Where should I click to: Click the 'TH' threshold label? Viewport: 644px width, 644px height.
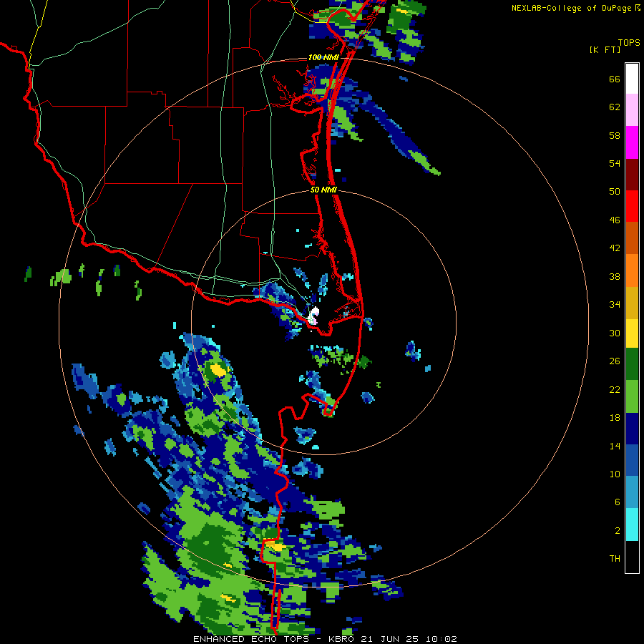[x=615, y=559]
